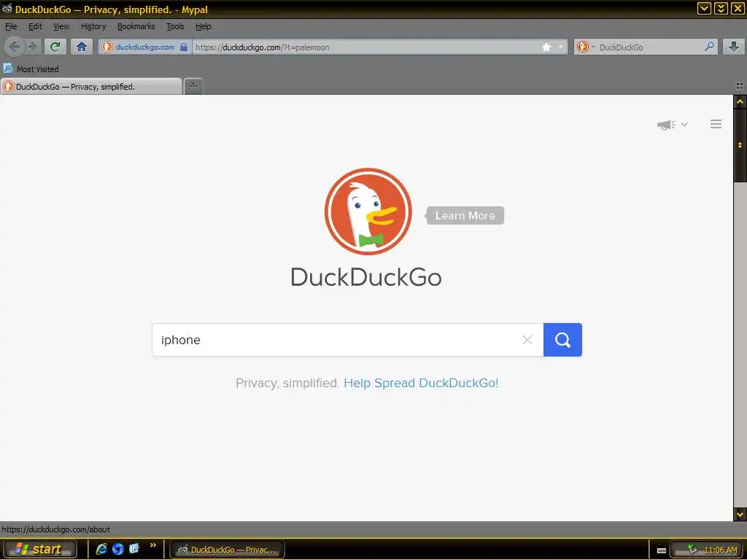Image resolution: width=747 pixels, height=560 pixels.
Task: Reload the page with the refresh icon
Action: coord(55,47)
